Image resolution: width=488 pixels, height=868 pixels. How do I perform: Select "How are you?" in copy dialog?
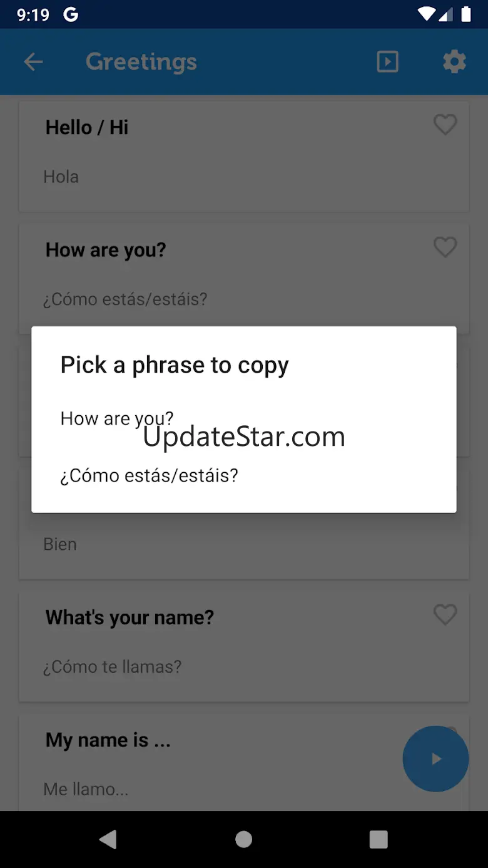[117, 418]
